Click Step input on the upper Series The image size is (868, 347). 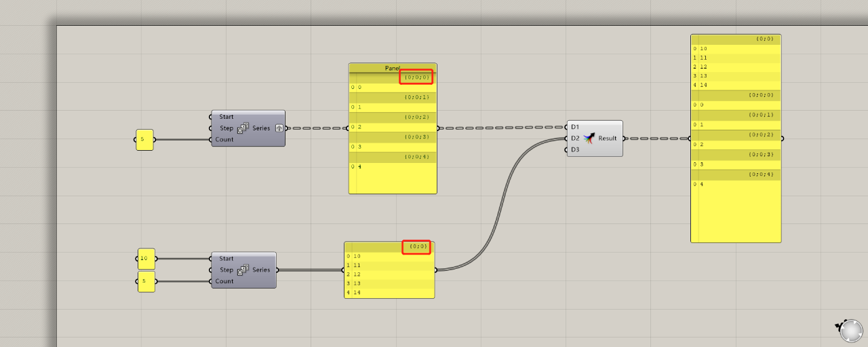226,128
